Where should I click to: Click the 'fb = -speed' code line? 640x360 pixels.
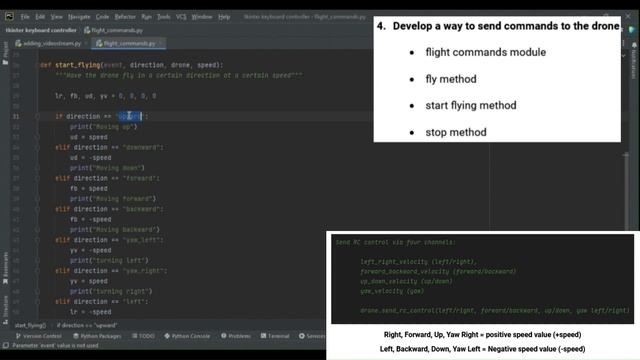(90, 220)
